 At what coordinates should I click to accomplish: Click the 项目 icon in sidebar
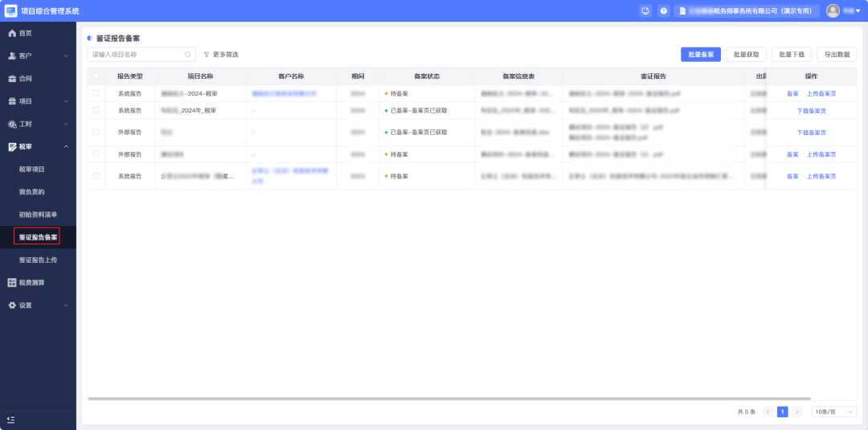coord(11,101)
